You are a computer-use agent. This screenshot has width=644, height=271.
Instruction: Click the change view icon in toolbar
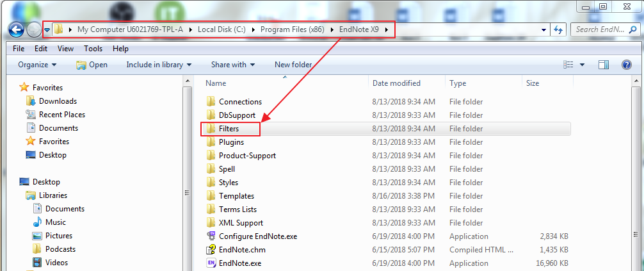[x=568, y=65]
